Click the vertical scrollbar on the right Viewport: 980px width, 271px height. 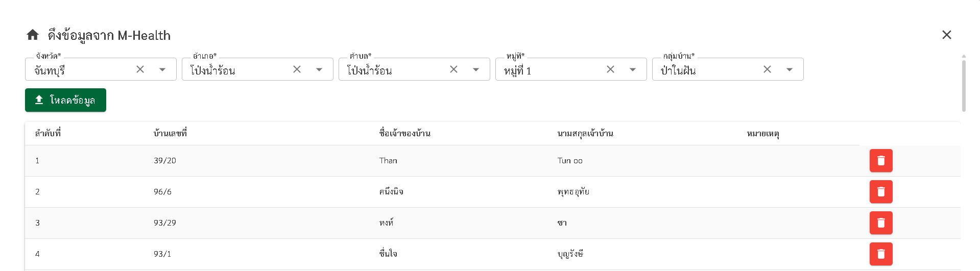click(964, 86)
